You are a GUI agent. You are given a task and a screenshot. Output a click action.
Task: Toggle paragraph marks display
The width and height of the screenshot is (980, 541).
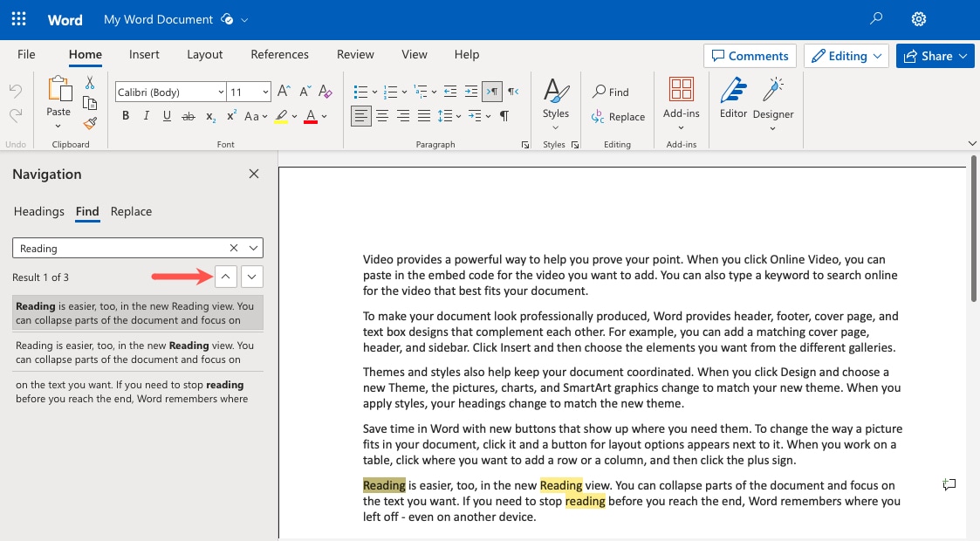coord(504,114)
